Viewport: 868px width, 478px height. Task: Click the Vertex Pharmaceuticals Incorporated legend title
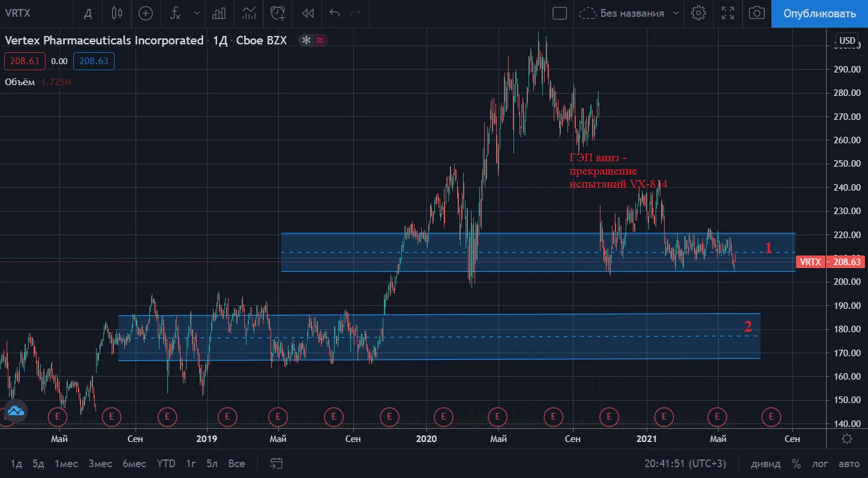click(104, 40)
